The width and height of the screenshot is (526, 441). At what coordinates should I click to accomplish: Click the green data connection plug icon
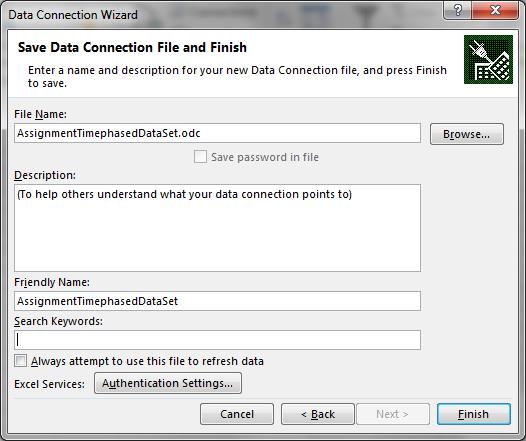pyautogui.click(x=488, y=59)
